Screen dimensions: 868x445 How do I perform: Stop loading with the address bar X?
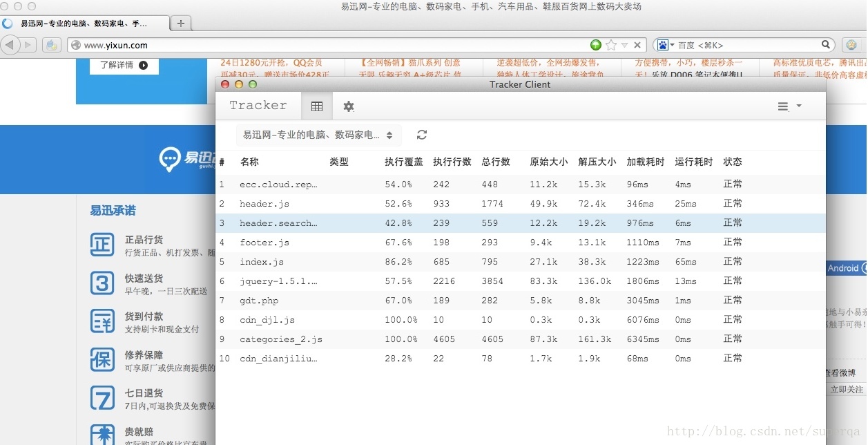pyautogui.click(x=637, y=45)
